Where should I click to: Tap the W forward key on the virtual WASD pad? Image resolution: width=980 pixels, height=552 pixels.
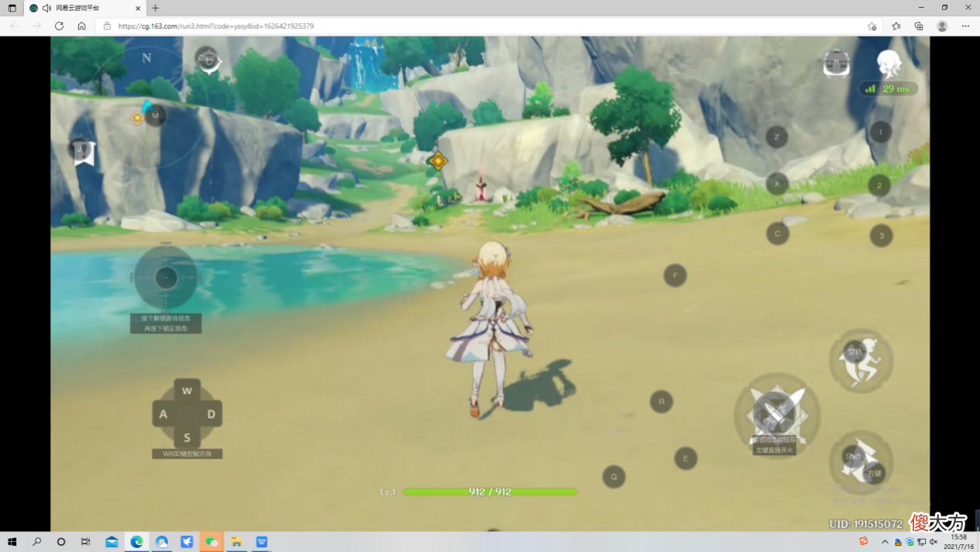click(x=187, y=391)
